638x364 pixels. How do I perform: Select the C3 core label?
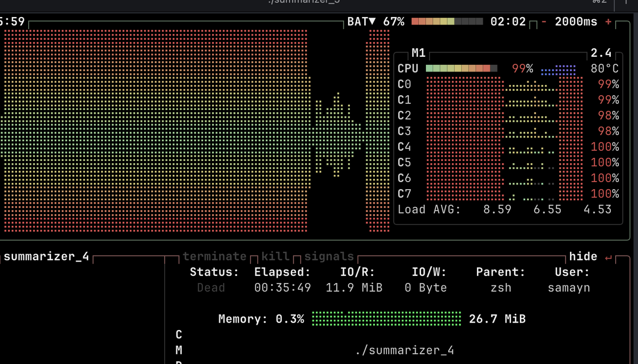click(x=404, y=131)
